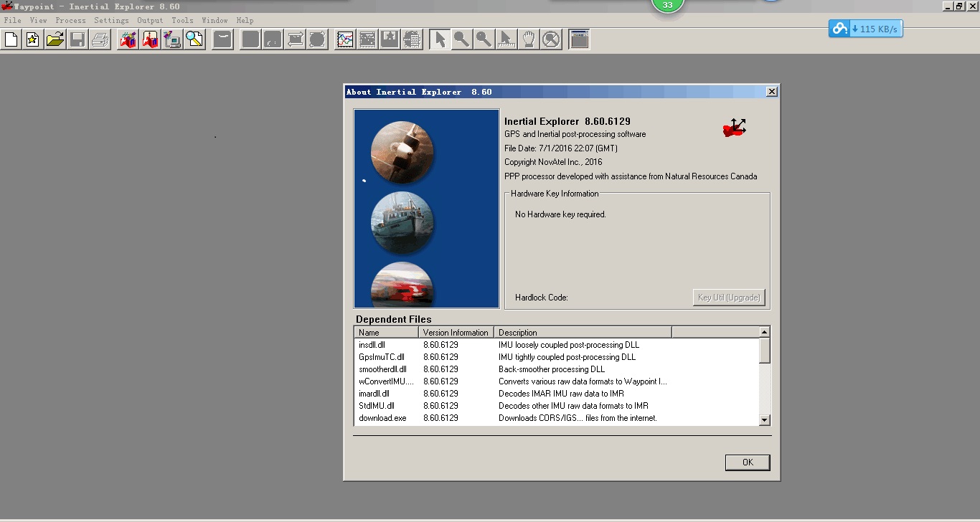
Task: Open the Window menu
Action: (x=215, y=20)
